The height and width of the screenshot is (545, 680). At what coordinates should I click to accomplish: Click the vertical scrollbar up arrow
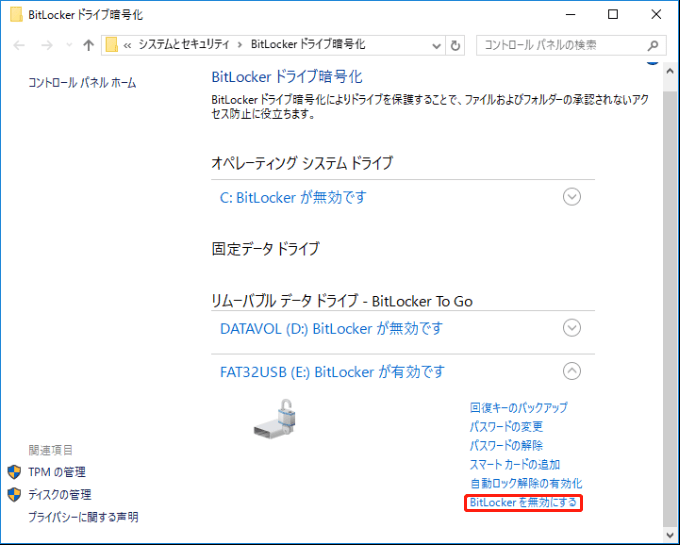point(670,71)
